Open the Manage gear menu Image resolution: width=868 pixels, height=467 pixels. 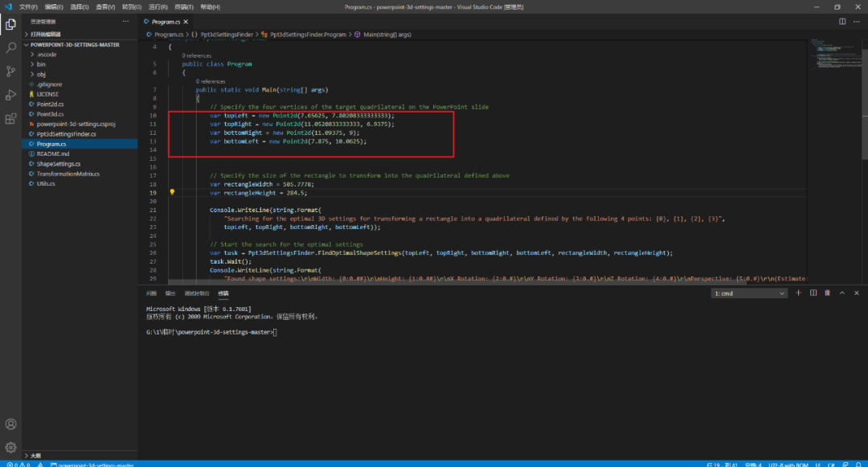(x=10, y=448)
